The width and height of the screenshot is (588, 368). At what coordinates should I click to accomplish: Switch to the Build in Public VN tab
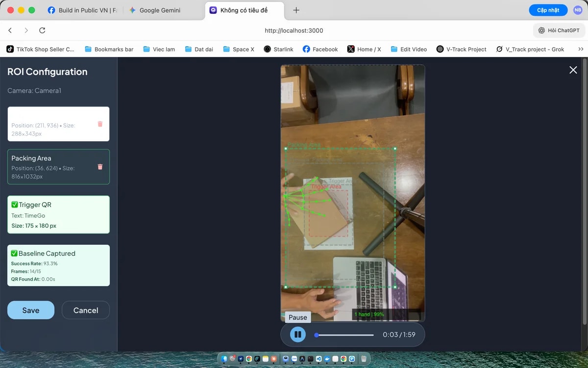[82, 9]
